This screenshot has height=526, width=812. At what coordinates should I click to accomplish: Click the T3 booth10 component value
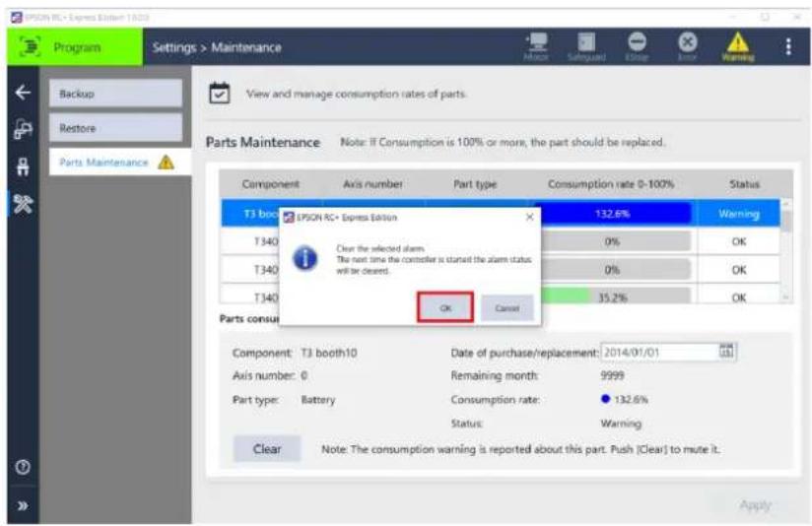329,353
